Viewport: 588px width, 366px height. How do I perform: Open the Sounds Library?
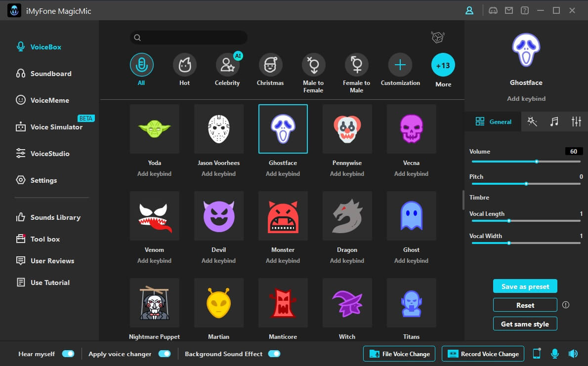coord(48,217)
